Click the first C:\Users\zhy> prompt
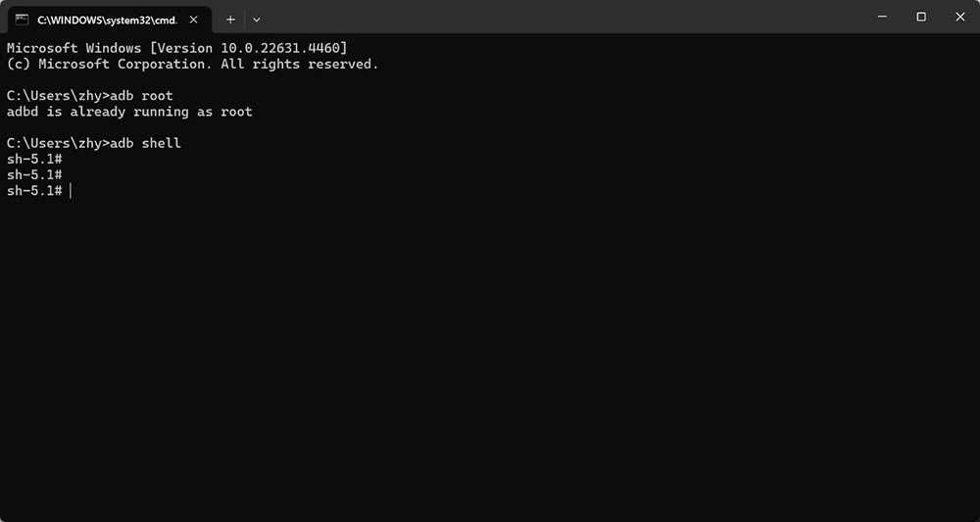Viewport: 980px width, 522px height. pos(58,96)
